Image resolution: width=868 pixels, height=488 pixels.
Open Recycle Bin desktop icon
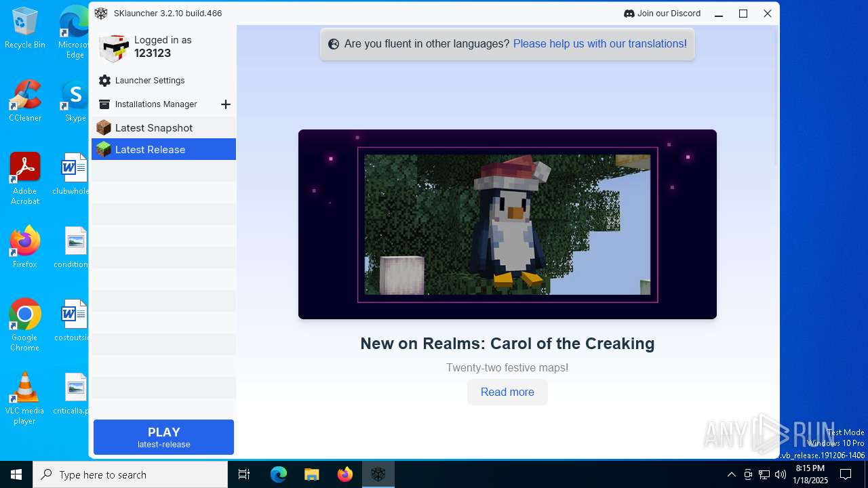tap(25, 28)
